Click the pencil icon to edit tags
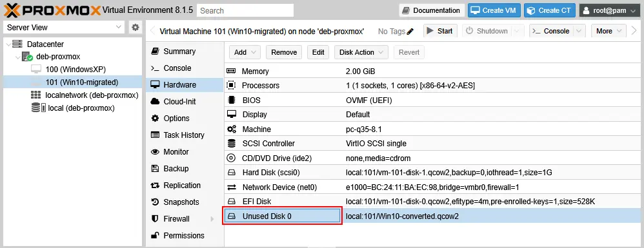 point(410,31)
